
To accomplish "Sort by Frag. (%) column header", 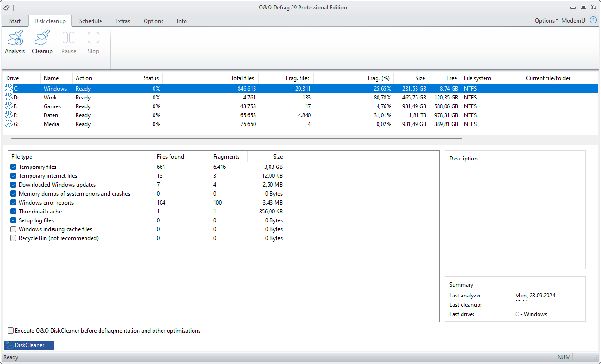I will (x=353, y=78).
